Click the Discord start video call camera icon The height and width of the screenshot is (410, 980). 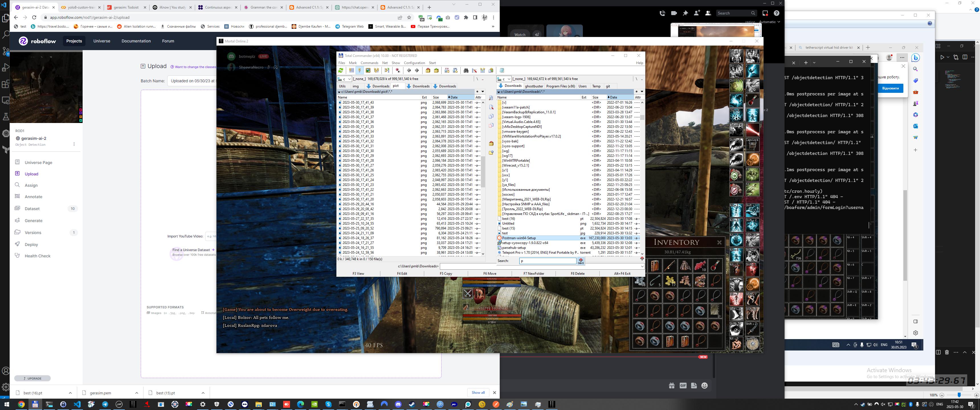tap(674, 13)
